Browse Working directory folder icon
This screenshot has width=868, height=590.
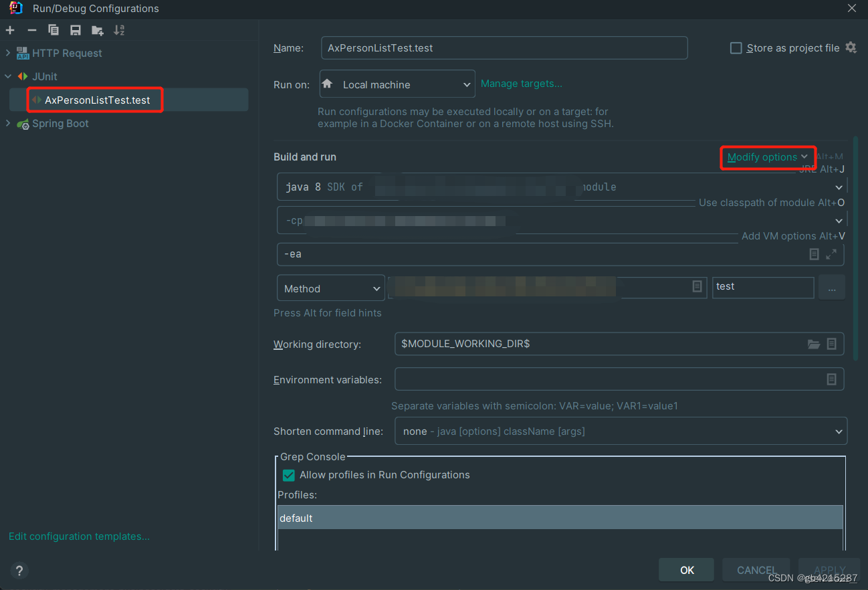pos(814,344)
